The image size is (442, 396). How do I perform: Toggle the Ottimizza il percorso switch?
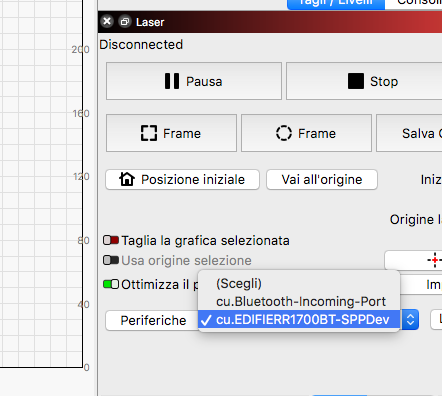tap(111, 284)
